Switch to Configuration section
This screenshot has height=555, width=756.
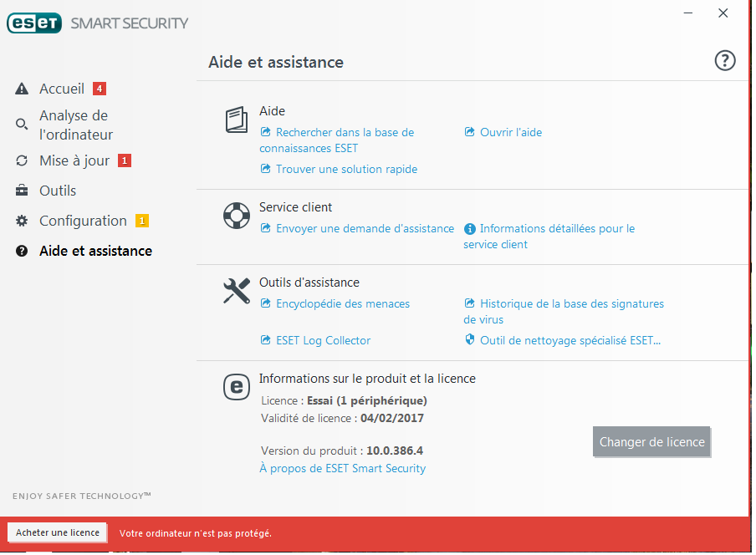click(x=83, y=221)
